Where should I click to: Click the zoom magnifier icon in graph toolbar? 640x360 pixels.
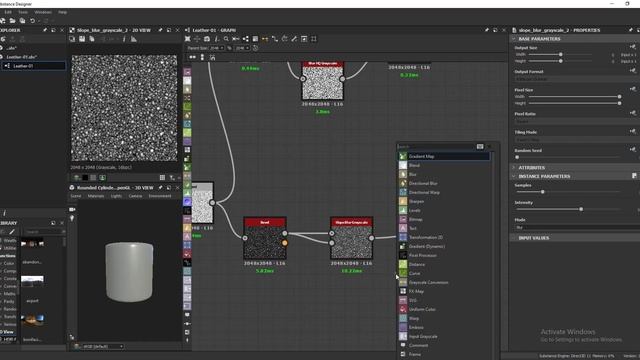point(226,39)
